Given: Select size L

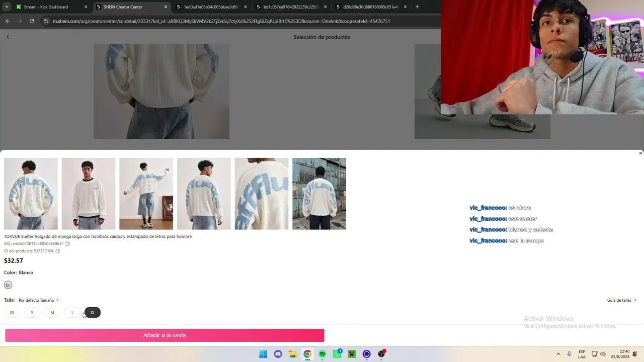Looking at the screenshot, I should (x=72, y=313).
